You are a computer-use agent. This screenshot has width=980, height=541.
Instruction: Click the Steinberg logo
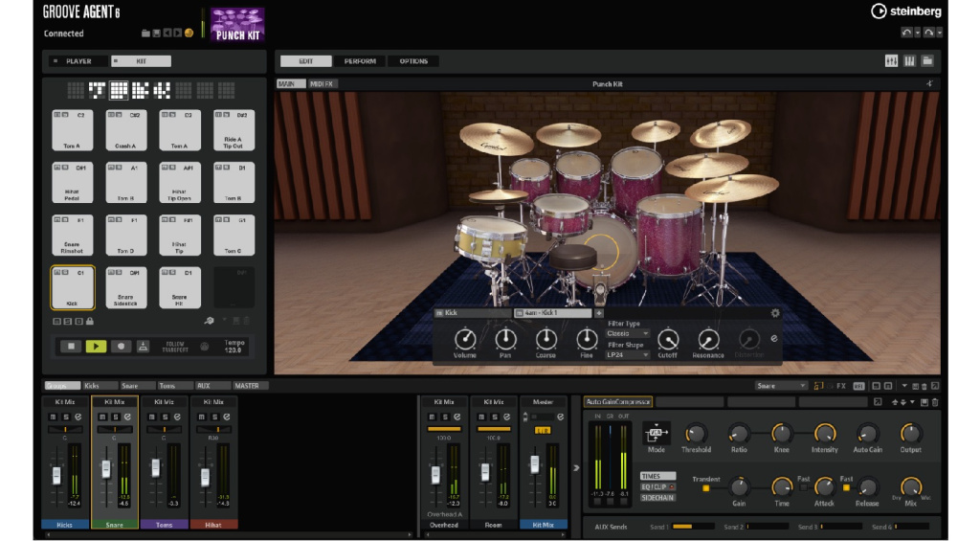coord(905,11)
